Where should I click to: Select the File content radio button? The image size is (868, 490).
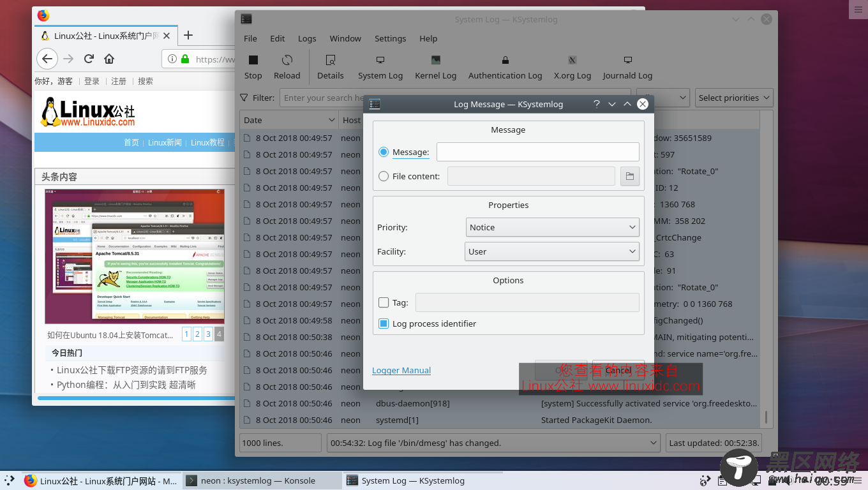pyautogui.click(x=384, y=176)
